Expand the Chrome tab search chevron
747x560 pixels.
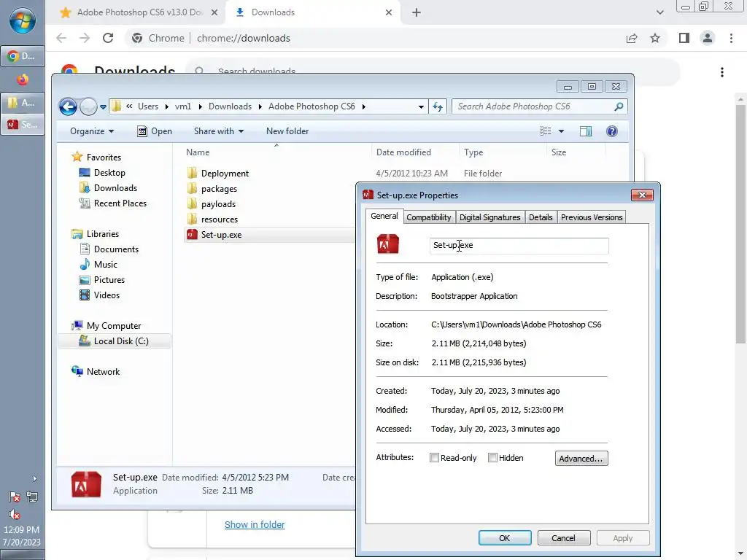[x=659, y=12]
